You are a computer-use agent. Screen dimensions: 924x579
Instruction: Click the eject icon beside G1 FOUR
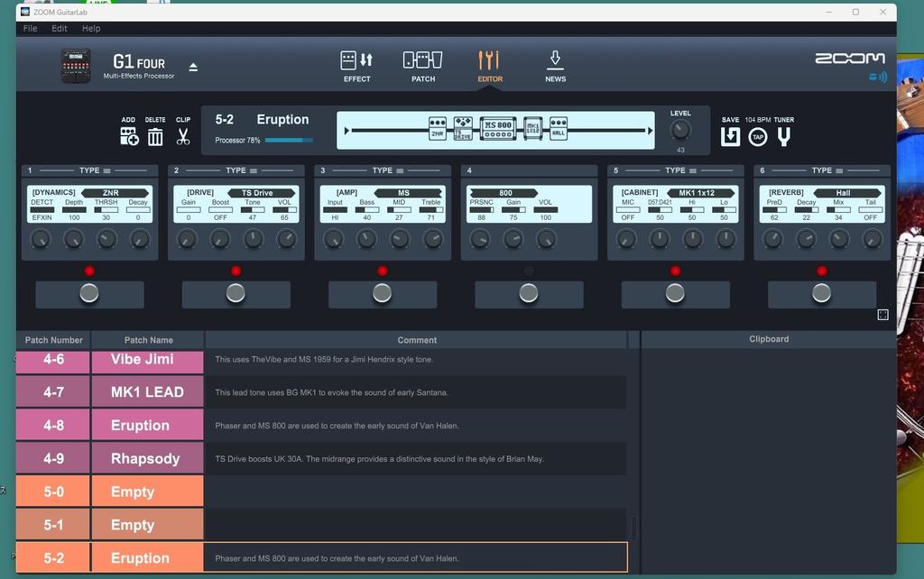coord(193,67)
